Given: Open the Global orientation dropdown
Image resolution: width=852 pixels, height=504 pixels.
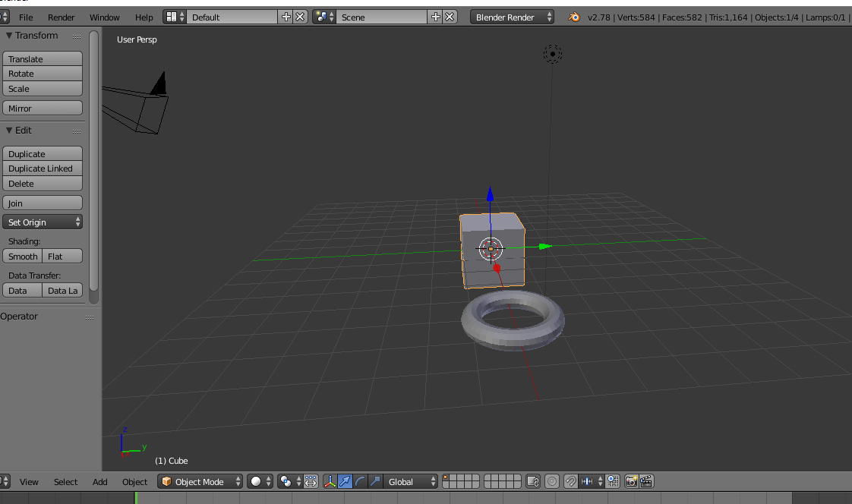Looking at the screenshot, I should tap(411, 481).
